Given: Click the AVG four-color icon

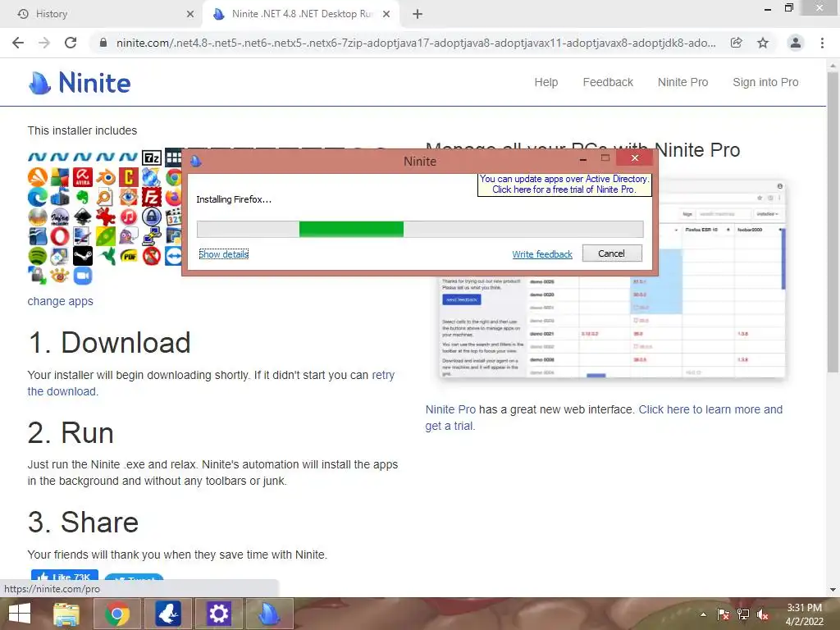Looking at the screenshot, I should (60, 177).
